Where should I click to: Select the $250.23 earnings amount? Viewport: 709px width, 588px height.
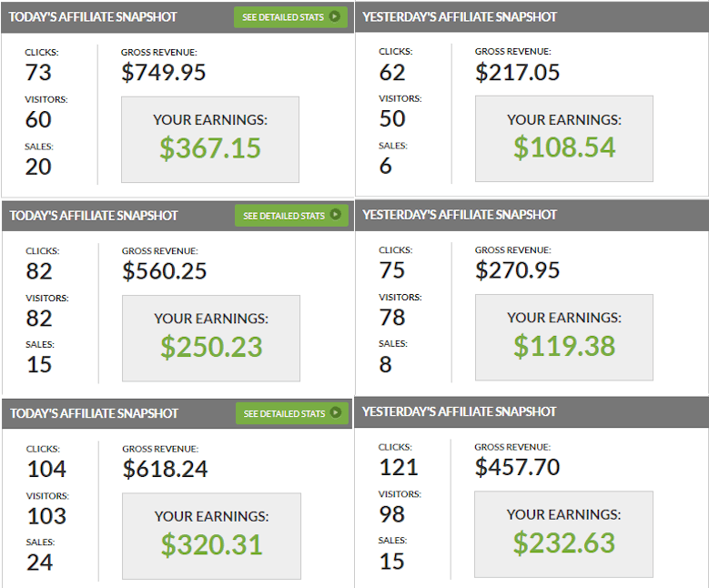pyautogui.click(x=211, y=347)
